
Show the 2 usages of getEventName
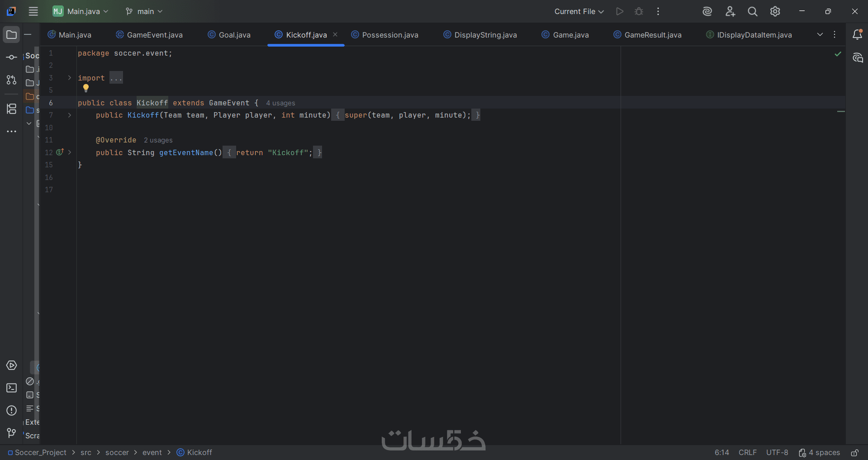click(x=158, y=140)
